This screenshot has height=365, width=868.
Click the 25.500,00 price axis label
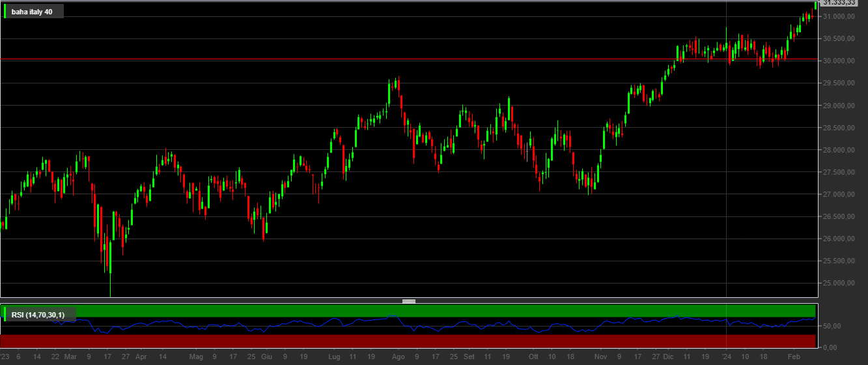[x=839, y=261]
